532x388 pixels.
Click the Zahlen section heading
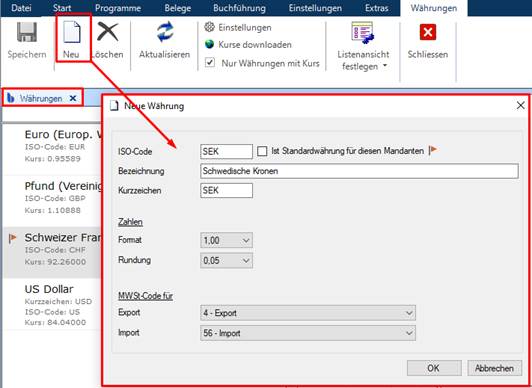(130, 222)
